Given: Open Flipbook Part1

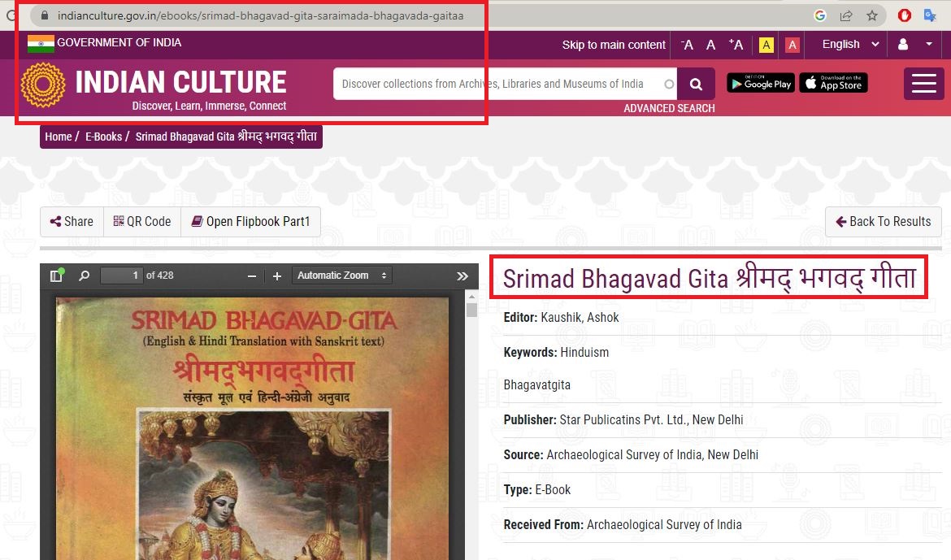Looking at the screenshot, I should point(250,221).
